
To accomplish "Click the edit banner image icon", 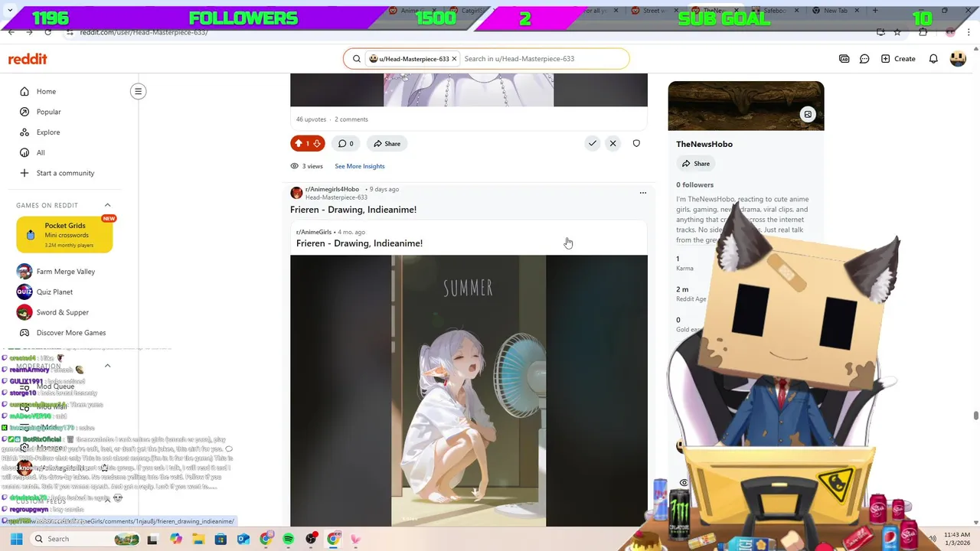I will (808, 114).
